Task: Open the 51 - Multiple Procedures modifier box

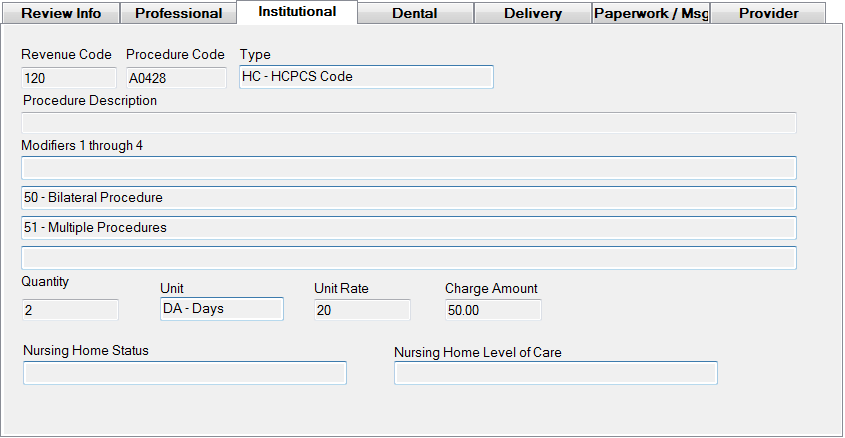Action: click(x=408, y=228)
